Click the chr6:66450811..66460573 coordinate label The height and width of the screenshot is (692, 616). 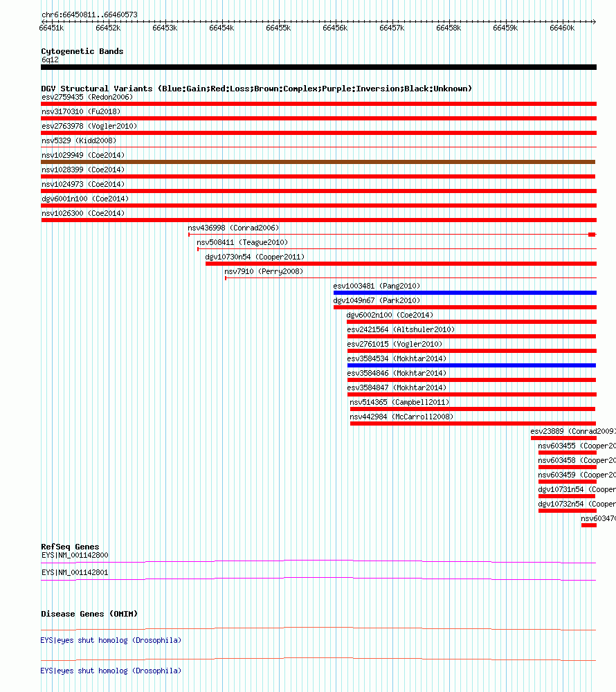pos(89,15)
